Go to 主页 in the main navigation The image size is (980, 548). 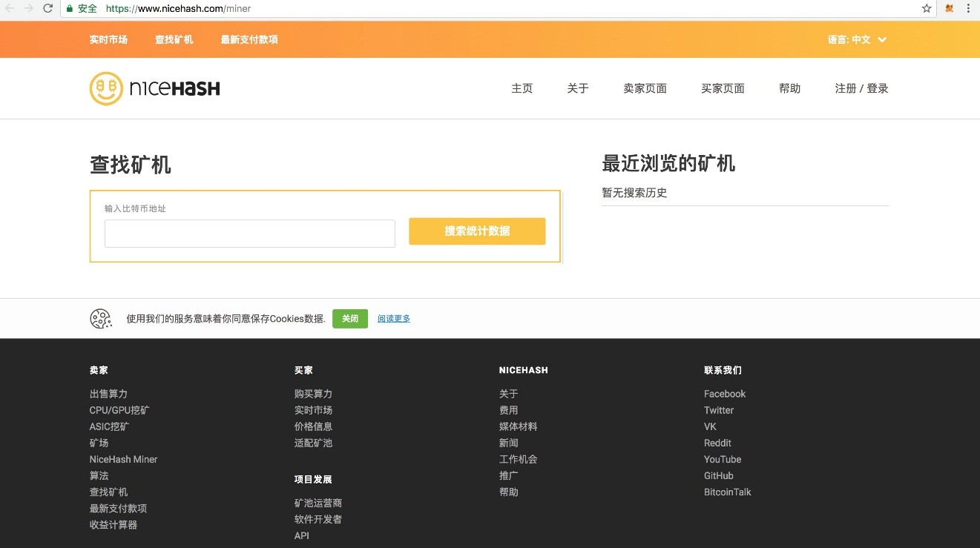click(522, 88)
